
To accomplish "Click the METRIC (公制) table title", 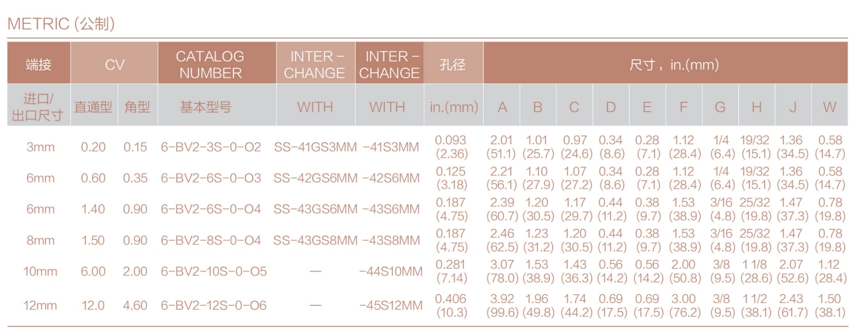I will point(62,24).
